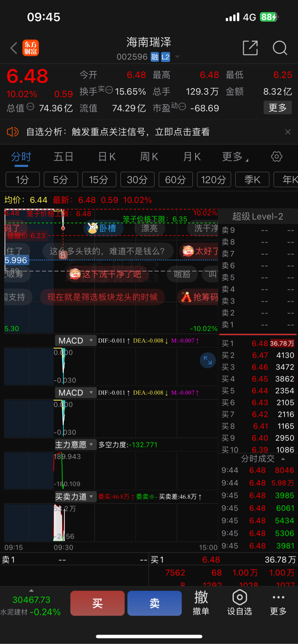The height and width of the screenshot is (644, 298).
Task: Tap the 撤单 cancel order icon
Action: tap(201, 603)
